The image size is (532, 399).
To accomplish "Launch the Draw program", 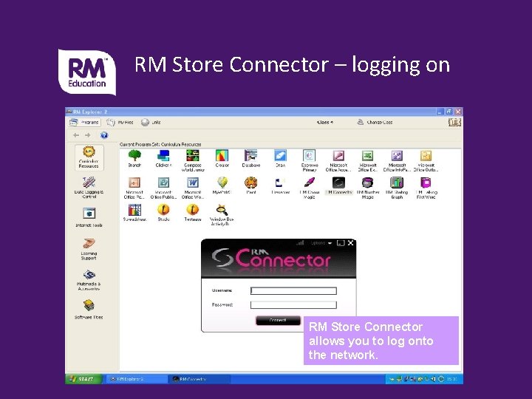I will click(280, 159).
